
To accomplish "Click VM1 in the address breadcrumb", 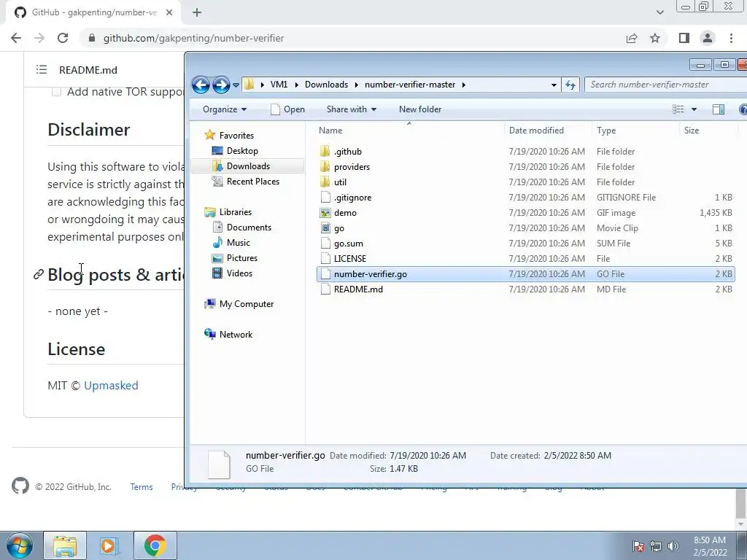I will click(279, 85).
